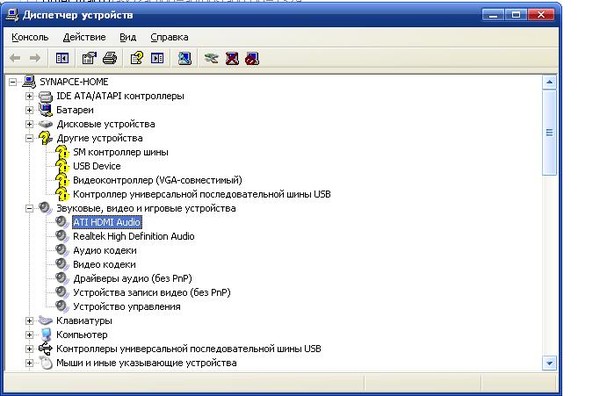Screen dimensions: 600x396
Task: Expand IDE ATA/ATAPI контроллеры branch
Action: coord(29,96)
